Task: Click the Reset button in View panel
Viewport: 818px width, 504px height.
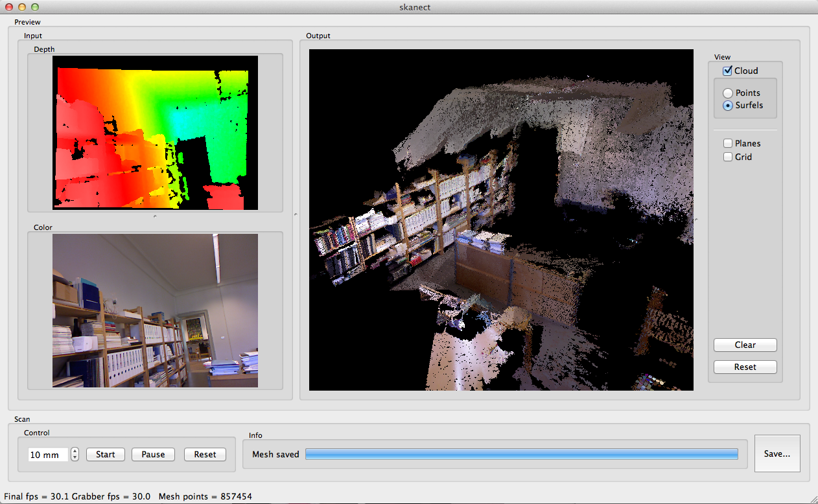Action: pos(745,367)
